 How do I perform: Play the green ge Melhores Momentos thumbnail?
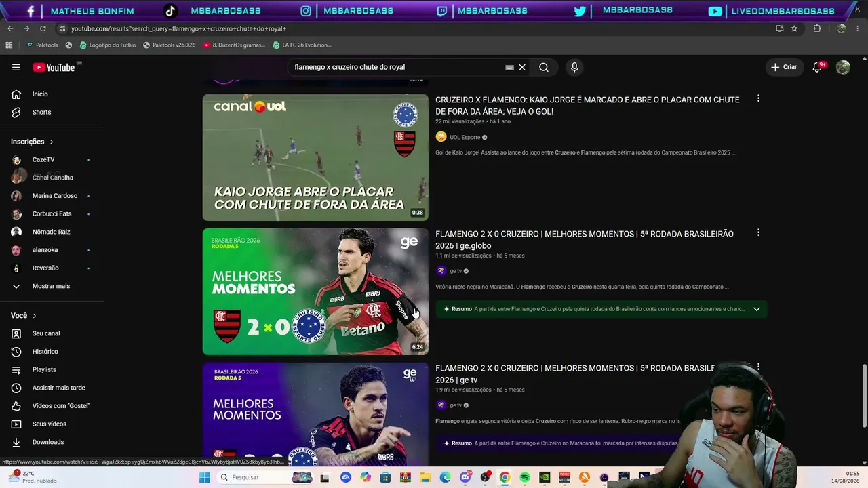click(x=315, y=291)
